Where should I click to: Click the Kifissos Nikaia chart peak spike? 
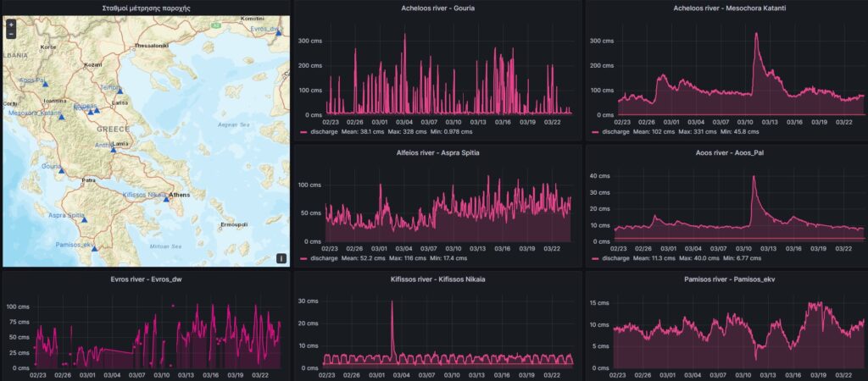tap(392, 303)
